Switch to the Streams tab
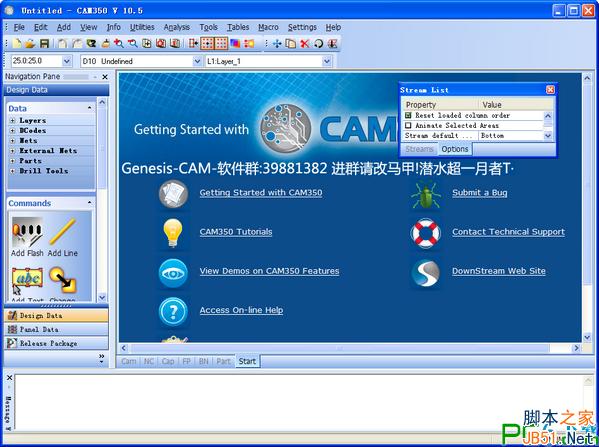599x447 pixels. (419, 149)
